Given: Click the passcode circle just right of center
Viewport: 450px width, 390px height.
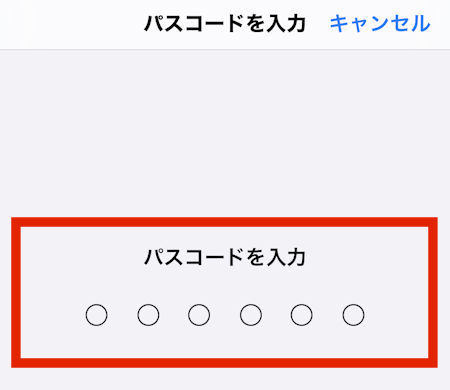Looking at the screenshot, I should click(x=251, y=315).
